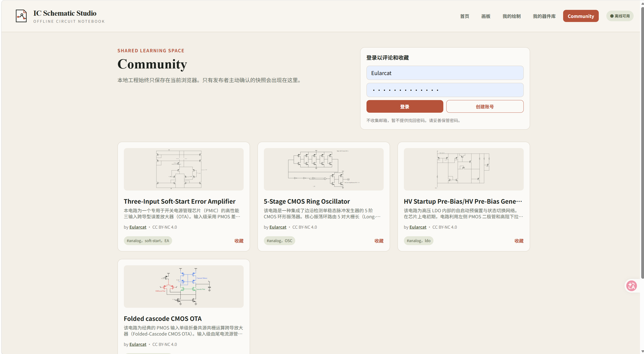Open 我的器件库 in navigation

[x=544, y=16]
